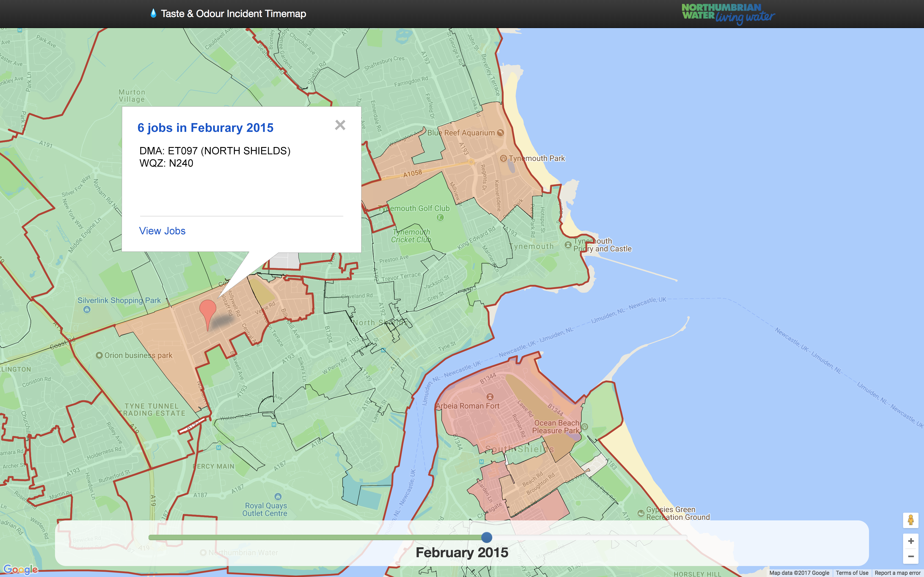Click the Blue Reef Aquarium marker icon
This screenshot has width=924, height=577.
click(500, 133)
